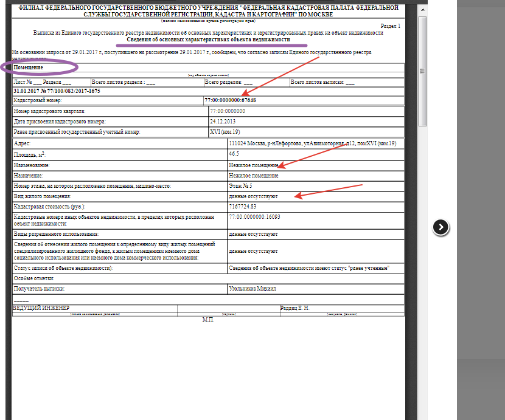The width and height of the screenshot is (505, 420).
Task: Click the cadastral number 77:00:0000000:67648
Action: tap(230, 100)
